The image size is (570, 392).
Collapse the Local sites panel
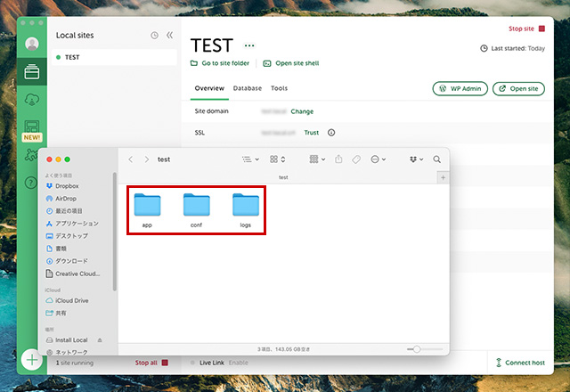[169, 35]
